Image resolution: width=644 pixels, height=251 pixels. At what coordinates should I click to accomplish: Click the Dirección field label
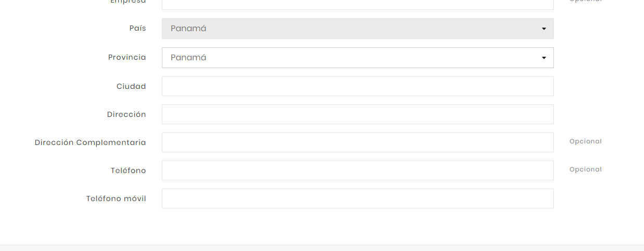click(x=127, y=115)
